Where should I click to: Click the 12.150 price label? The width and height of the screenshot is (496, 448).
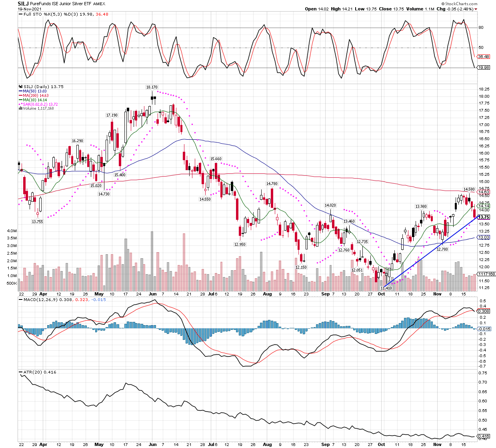coord(301,267)
